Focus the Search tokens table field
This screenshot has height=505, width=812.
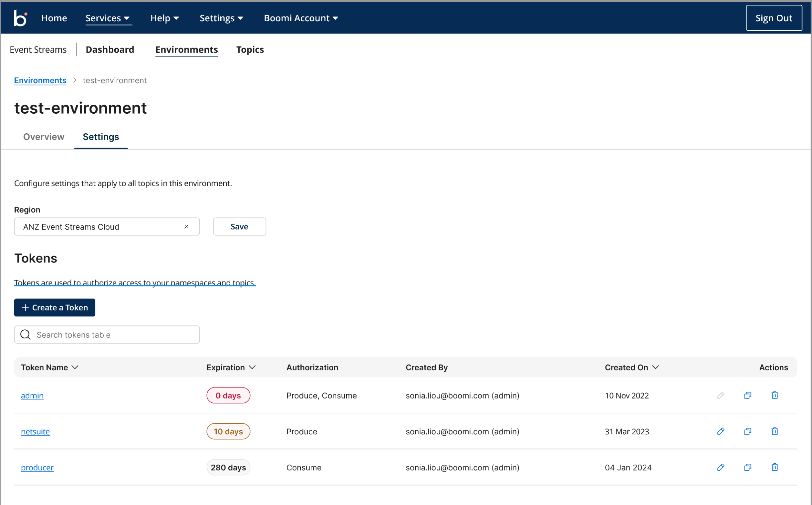114,335
